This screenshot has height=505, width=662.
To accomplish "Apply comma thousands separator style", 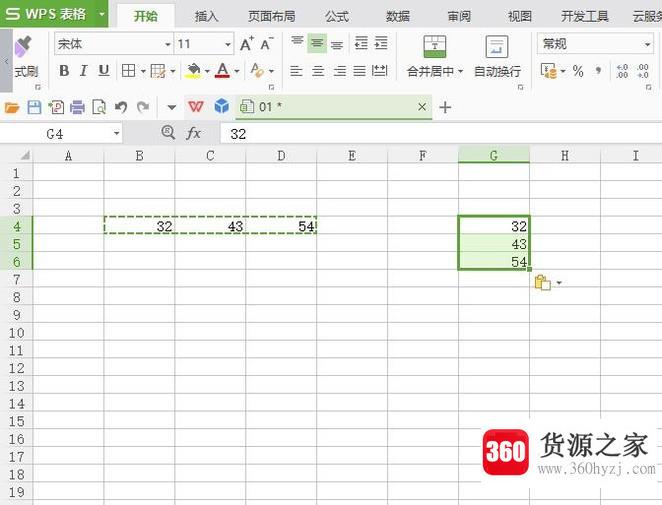I will 598,71.
